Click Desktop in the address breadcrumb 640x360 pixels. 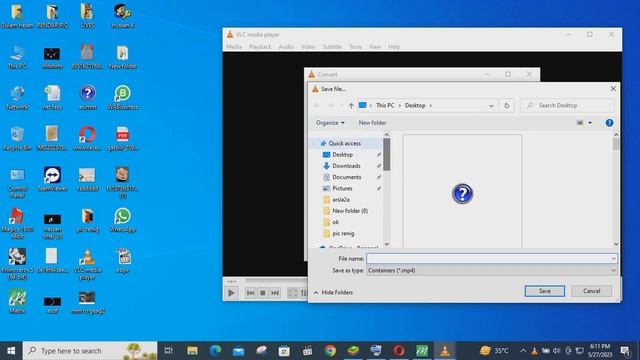(415, 105)
